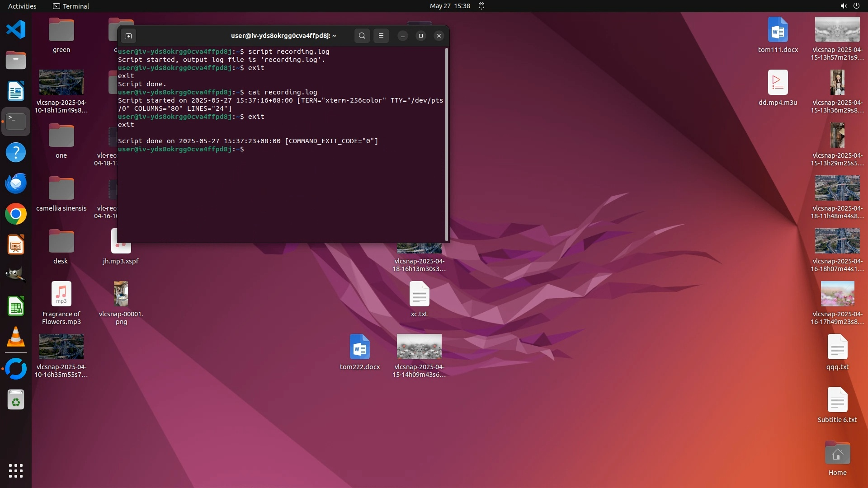Viewport: 868px width, 488px height.
Task: Open the terminal hamburger menu
Action: coord(381,36)
